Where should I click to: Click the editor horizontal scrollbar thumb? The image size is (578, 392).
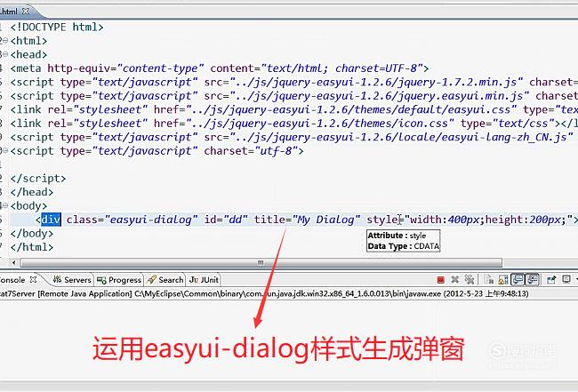pyautogui.click(x=261, y=263)
